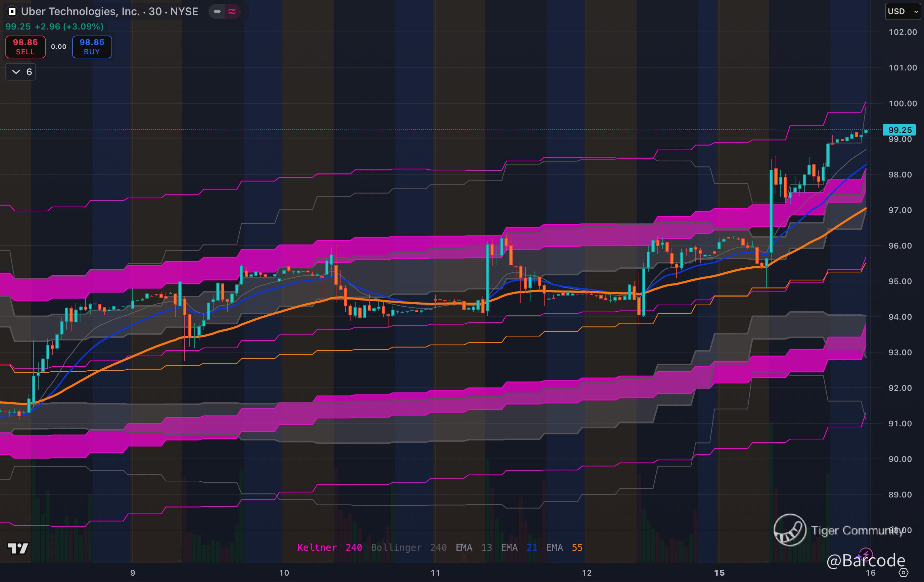
Task: Click the EMA 21 indicator label
Action: [519, 547]
